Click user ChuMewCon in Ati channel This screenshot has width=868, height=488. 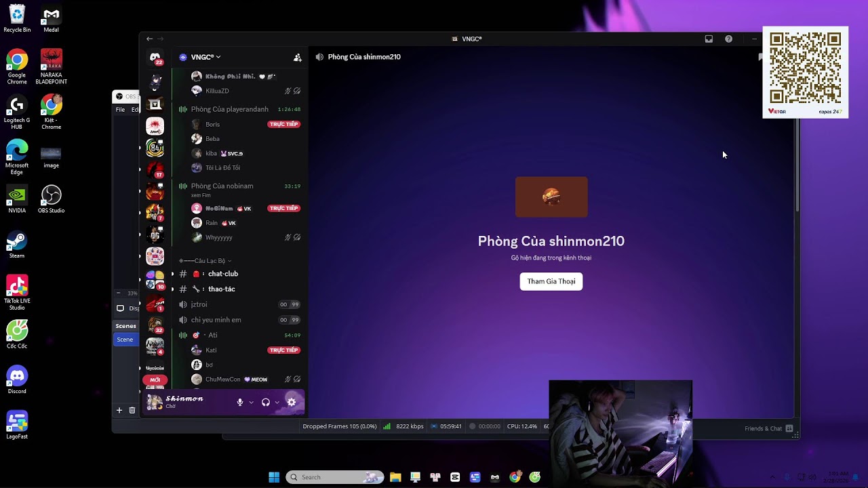(x=223, y=380)
